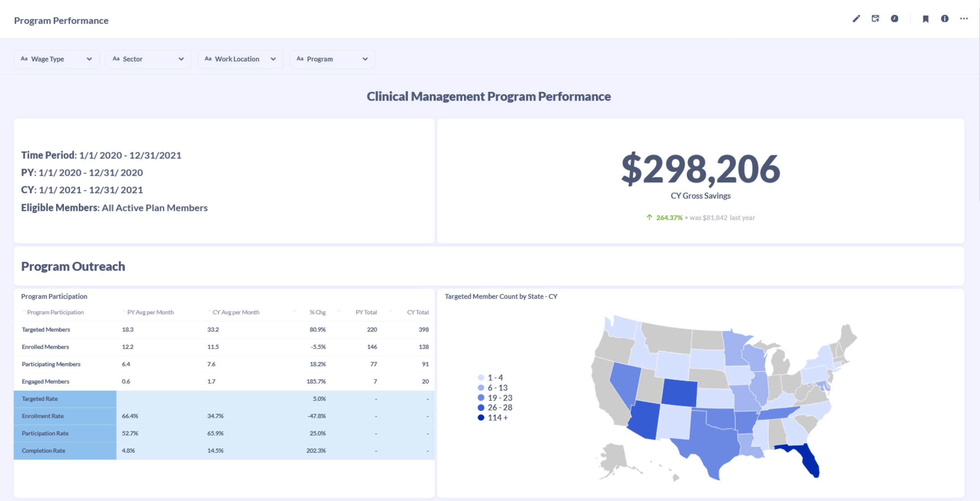The width and height of the screenshot is (980, 501).
Task: Sort by the % Chg column header
Action: (317, 312)
